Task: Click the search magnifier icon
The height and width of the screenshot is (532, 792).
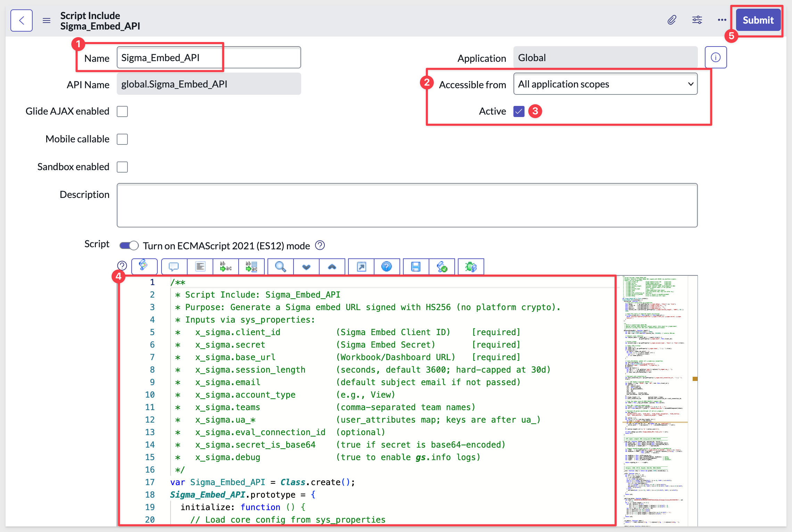Action: pyautogui.click(x=281, y=267)
